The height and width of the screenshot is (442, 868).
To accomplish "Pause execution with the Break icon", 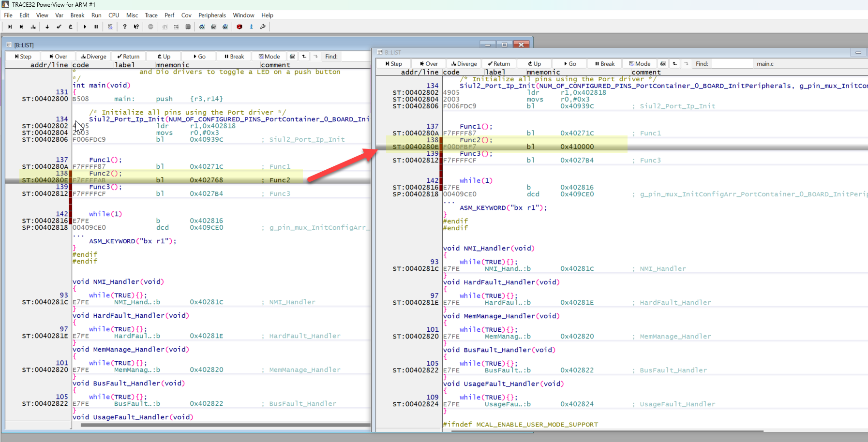I will coord(96,27).
